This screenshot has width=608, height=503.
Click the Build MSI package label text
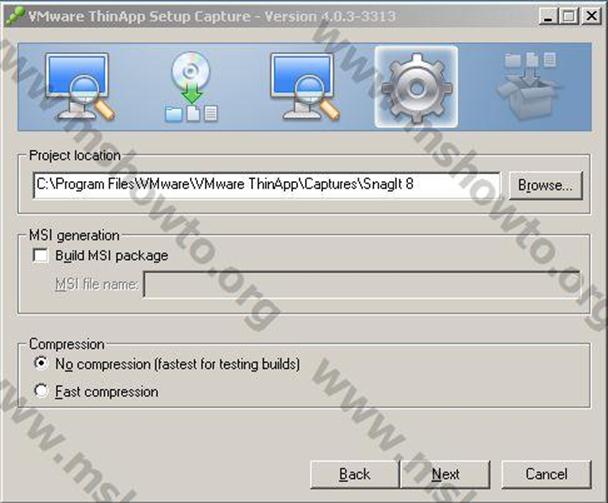[112, 256]
